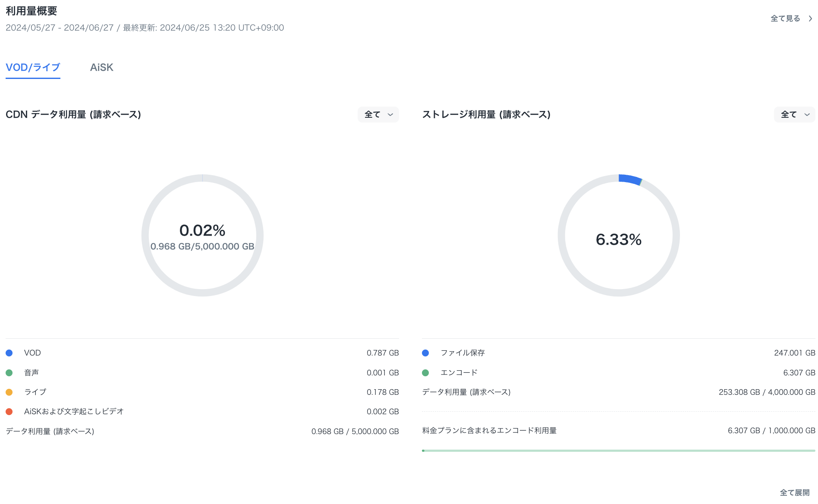The image size is (818, 504).
Task: Open the 全て見る link
Action: pos(785,19)
